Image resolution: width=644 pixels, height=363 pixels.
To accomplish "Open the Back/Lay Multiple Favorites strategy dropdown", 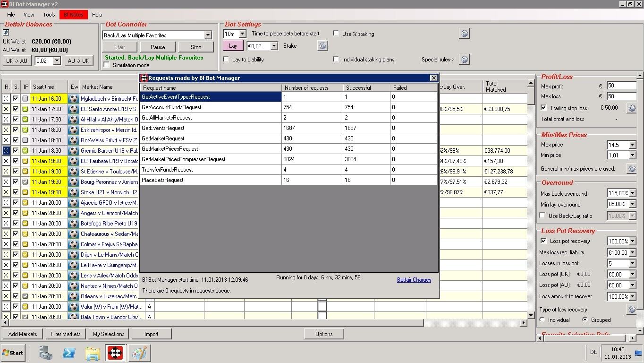I will 208,35.
